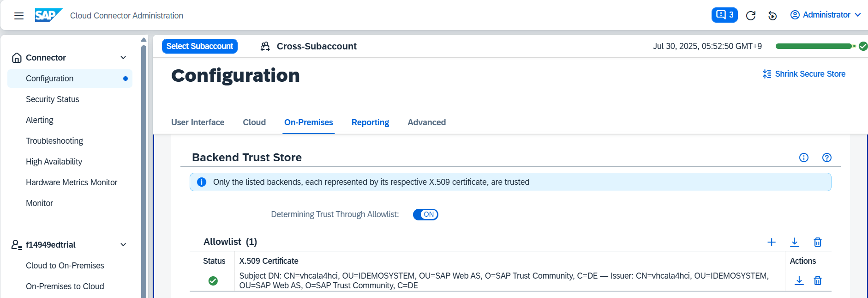The image size is (868, 298).
Task: Click Backend Trust Store information icon
Action: click(804, 158)
